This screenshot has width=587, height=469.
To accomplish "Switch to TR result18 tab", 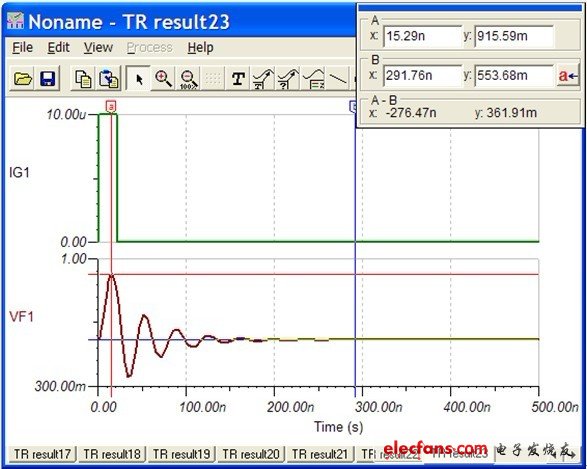I will tap(112, 454).
